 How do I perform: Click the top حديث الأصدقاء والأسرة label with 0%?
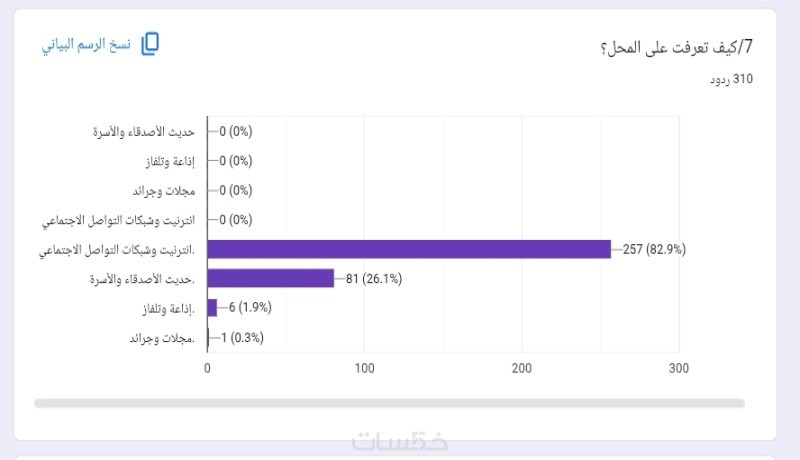click(x=144, y=132)
